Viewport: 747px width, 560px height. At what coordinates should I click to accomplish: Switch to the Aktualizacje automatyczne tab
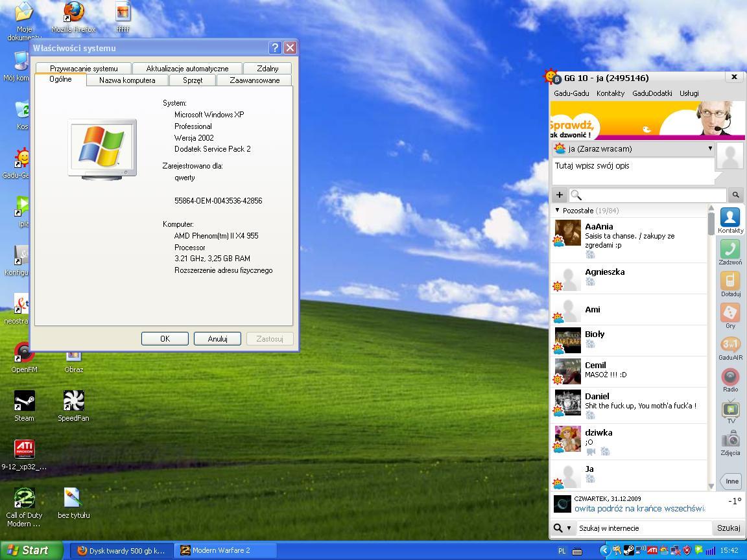click(x=187, y=68)
